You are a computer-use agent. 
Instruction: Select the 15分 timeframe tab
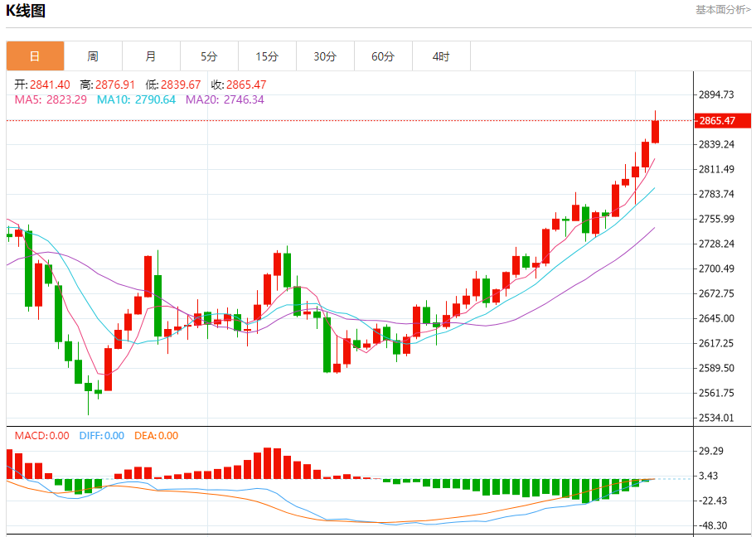267,56
